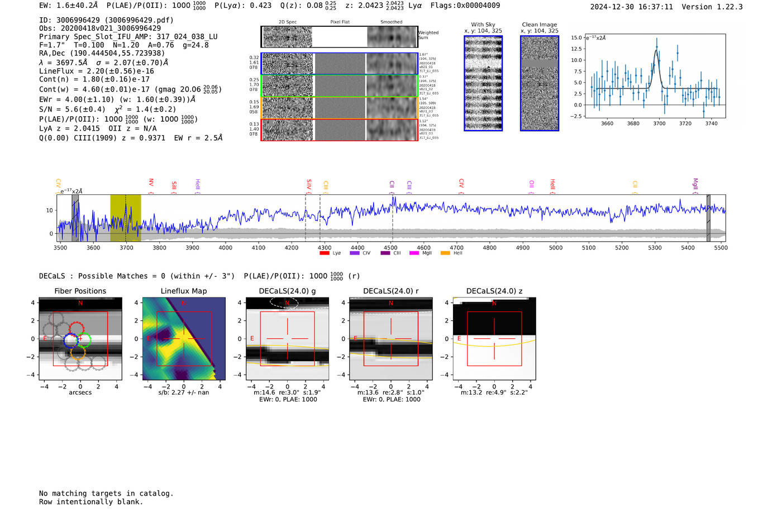Click the timestamp 2024-12-30 16:37:11
Screen dimensions: 782x532
click(632, 7)
